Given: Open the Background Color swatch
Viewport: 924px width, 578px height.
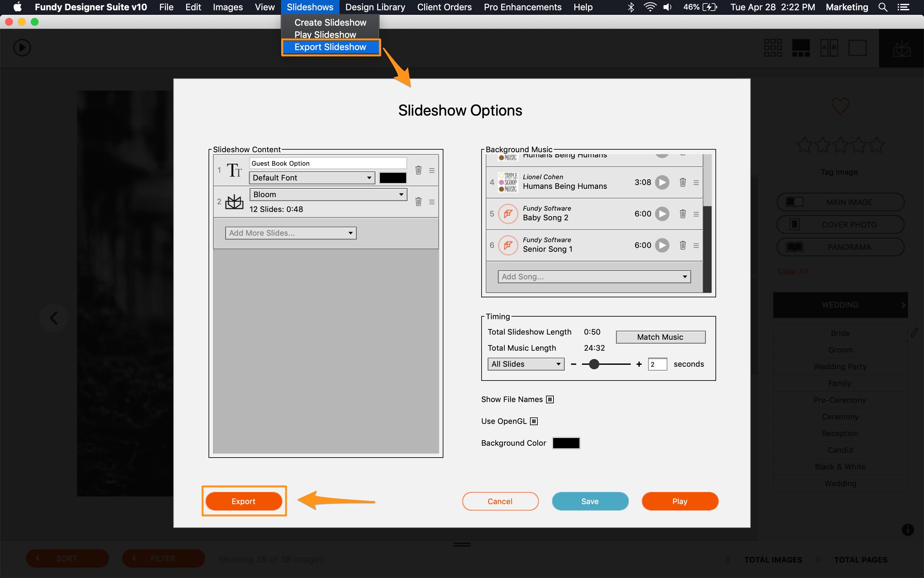Looking at the screenshot, I should (x=566, y=443).
